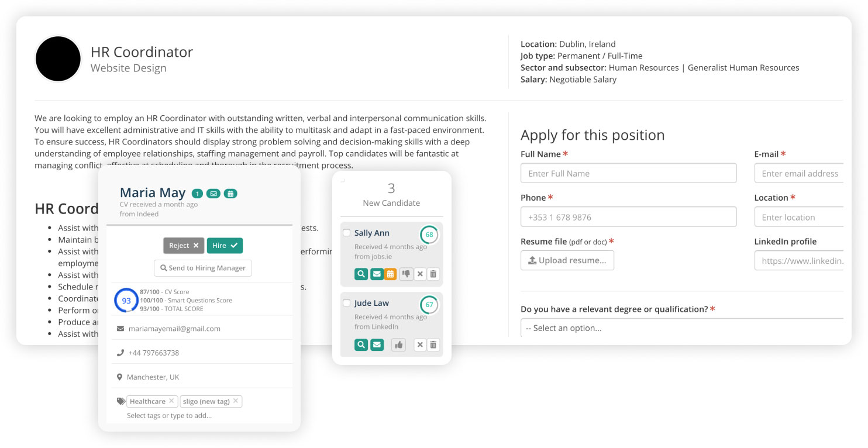
Task: Remove the Healthcare tag
Action: 171,401
